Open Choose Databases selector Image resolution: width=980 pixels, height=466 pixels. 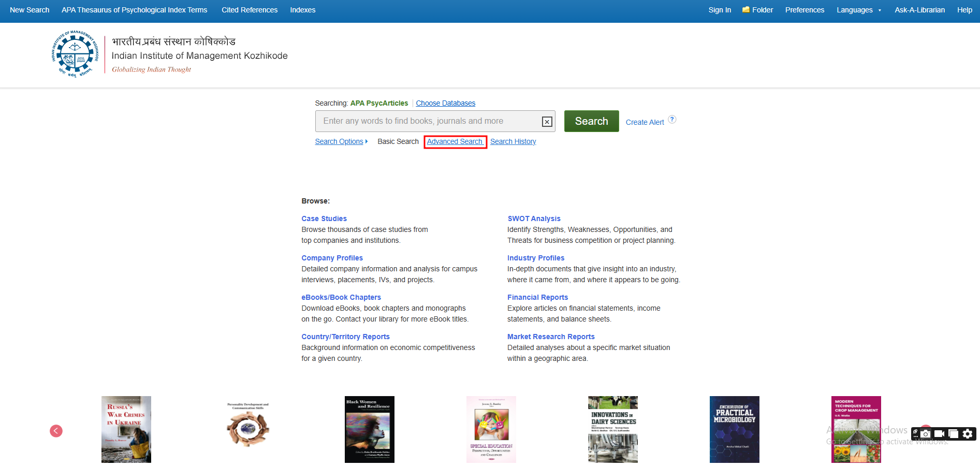pyautogui.click(x=445, y=103)
